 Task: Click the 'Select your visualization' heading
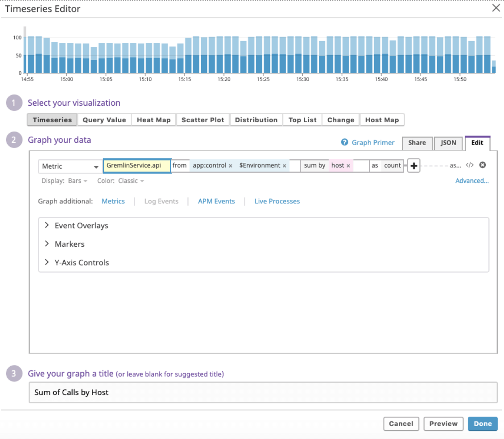[74, 103]
